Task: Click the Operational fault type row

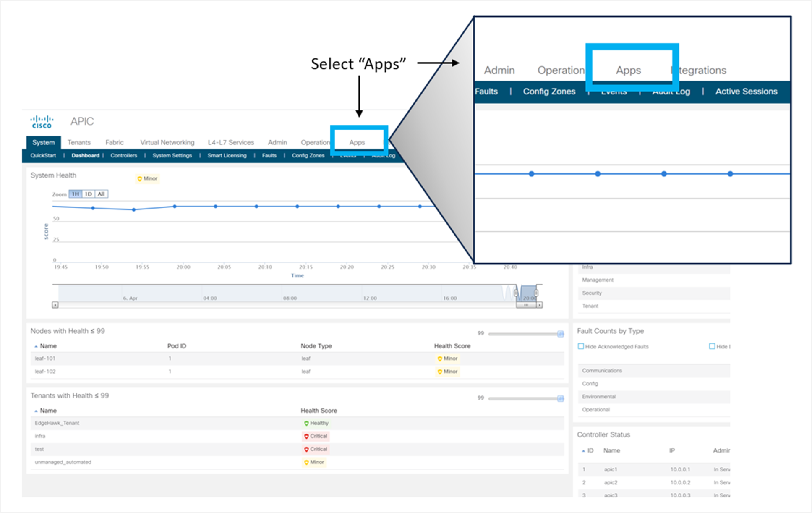Action: (654, 410)
